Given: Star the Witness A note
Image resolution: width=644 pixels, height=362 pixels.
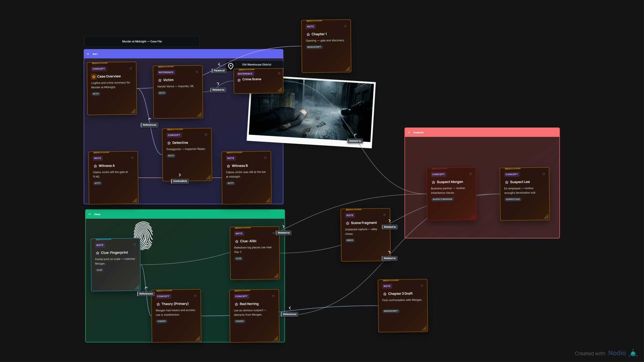Looking at the screenshot, I should pyautogui.click(x=95, y=166).
